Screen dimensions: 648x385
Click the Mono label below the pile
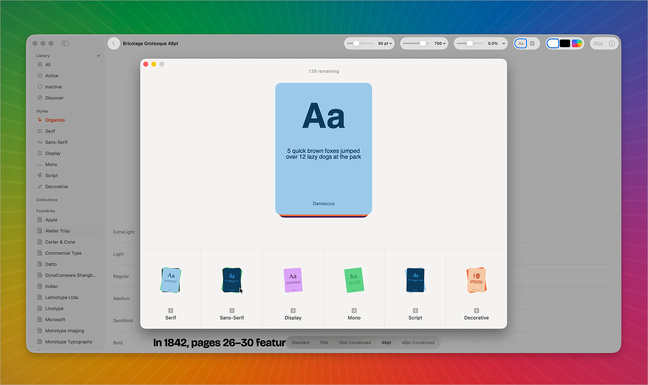[x=354, y=318]
